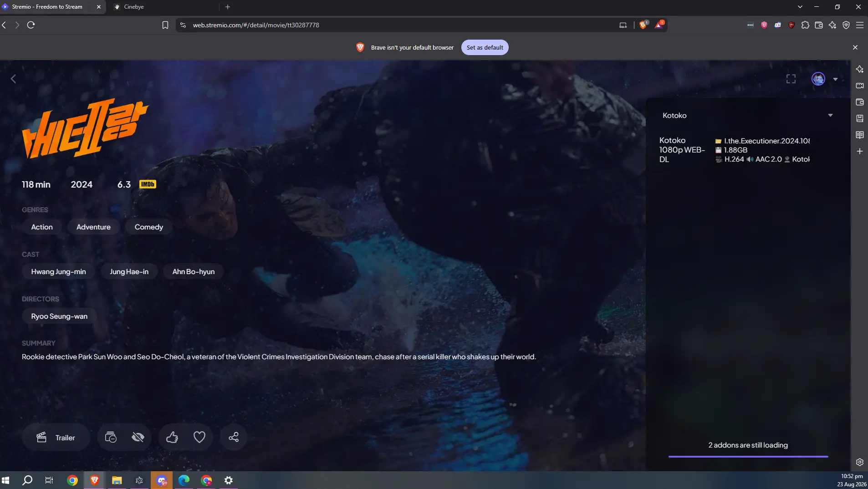Reload the current page
The width and height of the screenshot is (868, 489).
pos(31,25)
